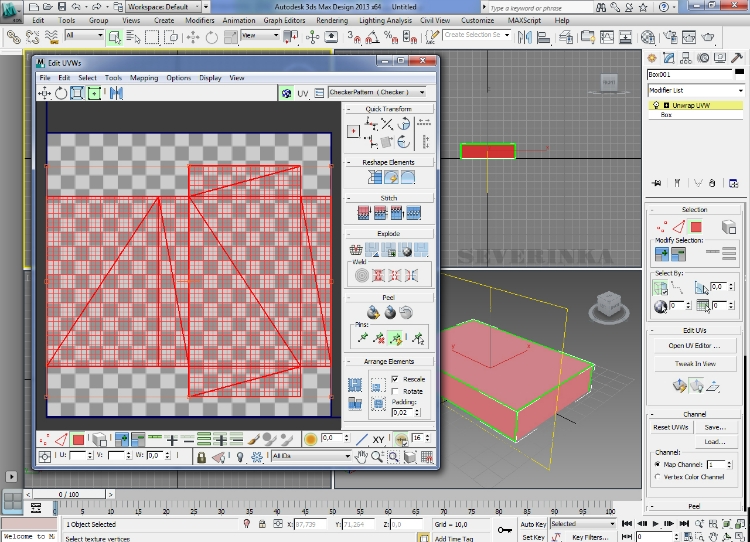750x542 pixels.
Task: Click the Pan view hand icon in Edit UVWs
Action: 361,457
